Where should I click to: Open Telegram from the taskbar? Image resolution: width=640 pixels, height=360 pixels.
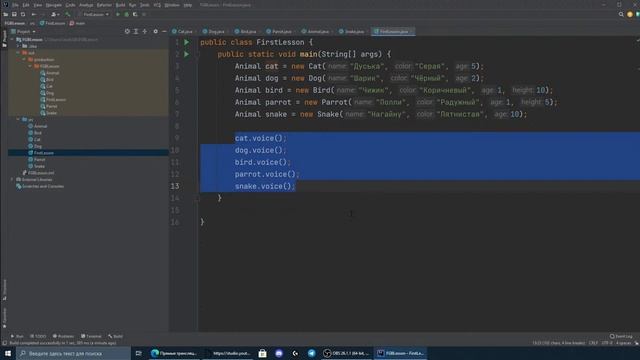(x=311, y=353)
